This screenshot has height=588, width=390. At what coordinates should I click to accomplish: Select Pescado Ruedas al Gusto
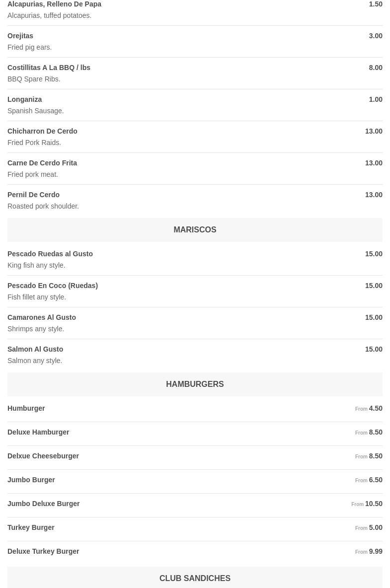[x=50, y=254]
